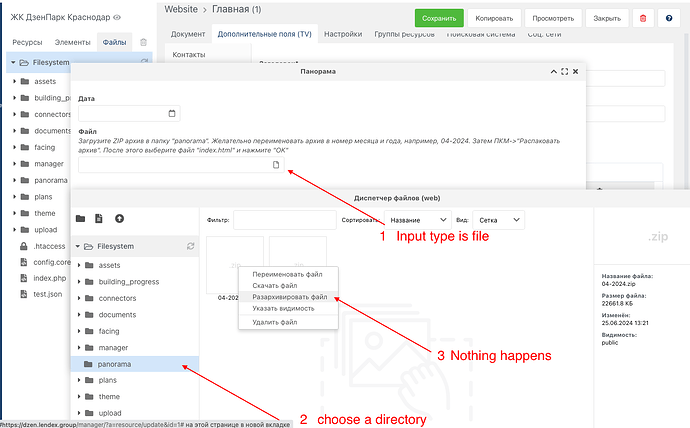Expand building_progress folder in file manager
The width and height of the screenshot is (690, 428).
point(79,282)
